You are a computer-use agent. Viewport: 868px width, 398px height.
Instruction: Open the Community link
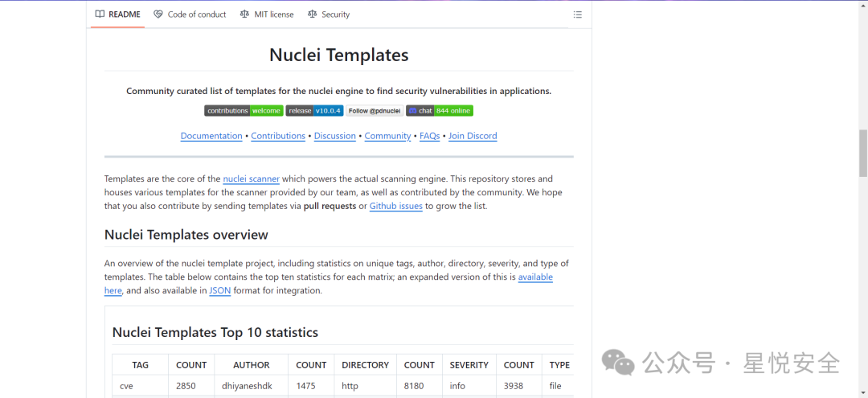point(387,136)
